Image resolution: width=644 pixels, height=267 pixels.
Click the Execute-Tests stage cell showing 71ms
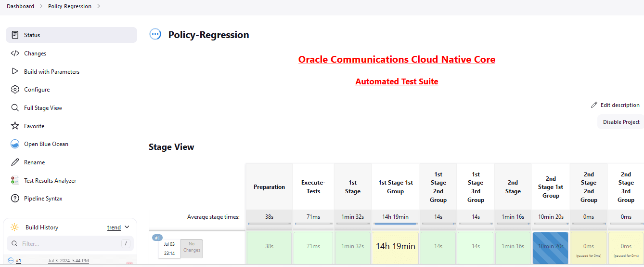coord(313,248)
